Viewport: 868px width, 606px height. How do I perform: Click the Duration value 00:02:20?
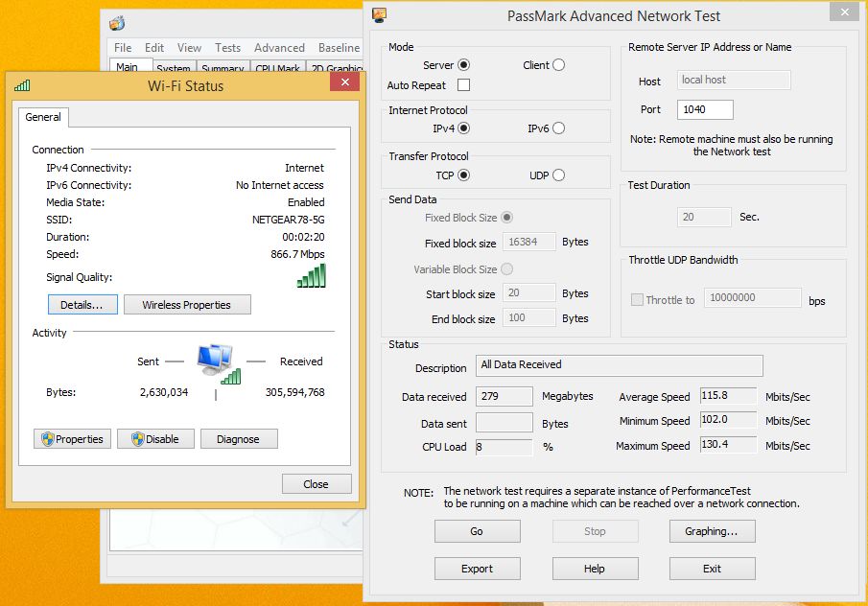coord(303,237)
